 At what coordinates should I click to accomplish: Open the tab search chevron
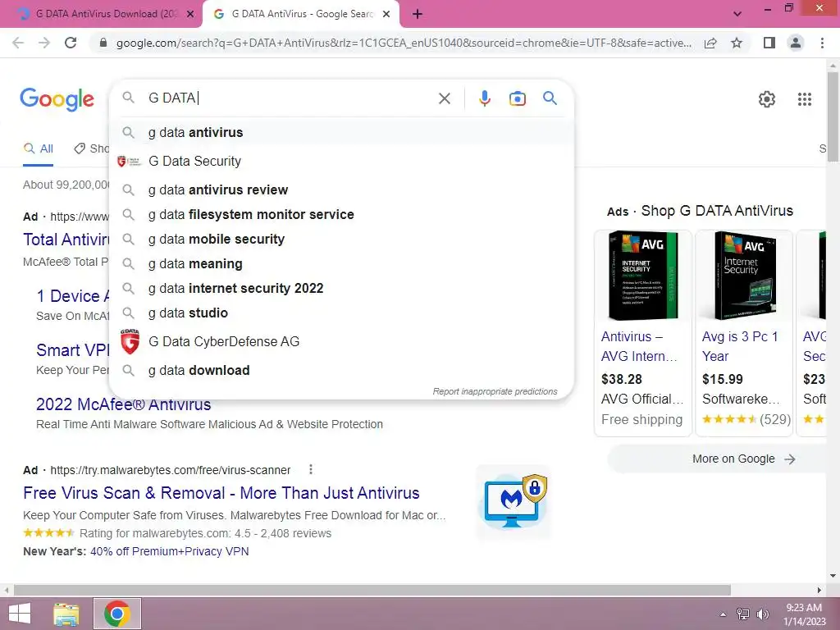coord(737,14)
